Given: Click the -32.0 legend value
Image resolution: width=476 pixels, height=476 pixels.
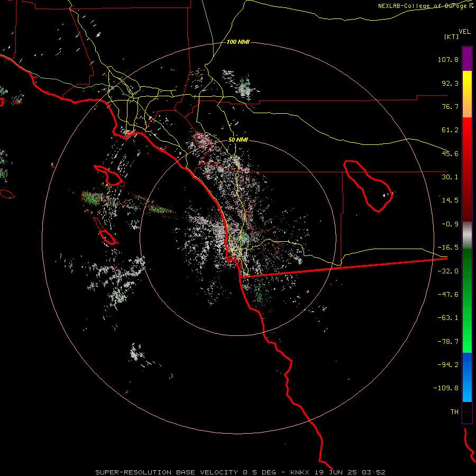Looking at the screenshot, I should click(448, 271).
